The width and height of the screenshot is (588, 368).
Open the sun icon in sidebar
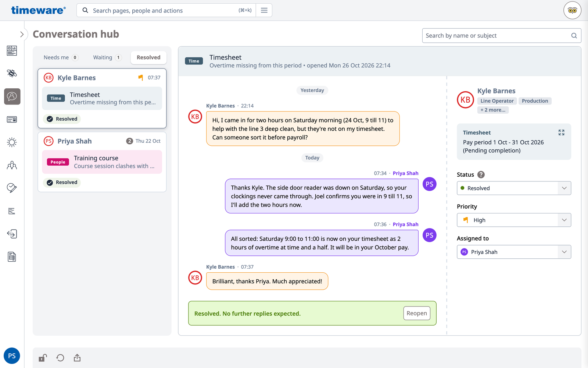[x=12, y=142]
